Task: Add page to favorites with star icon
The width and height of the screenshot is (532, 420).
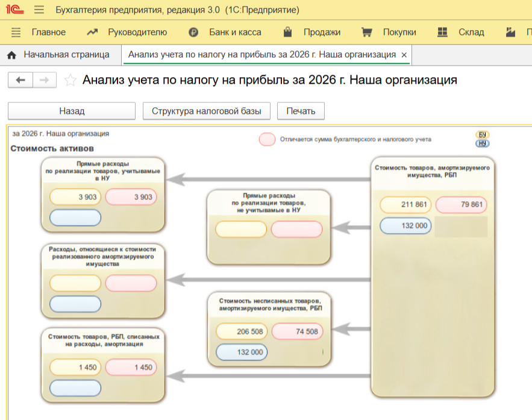Action: [x=70, y=80]
